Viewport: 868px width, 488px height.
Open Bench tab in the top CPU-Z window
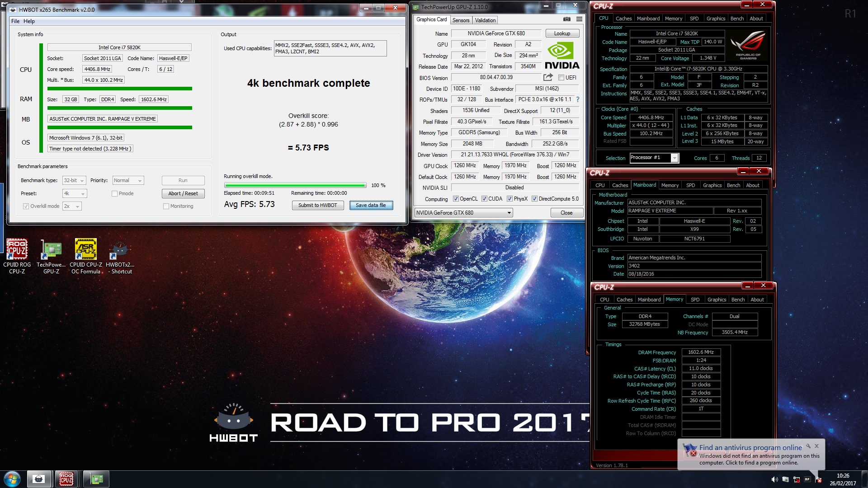(x=737, y=19)
